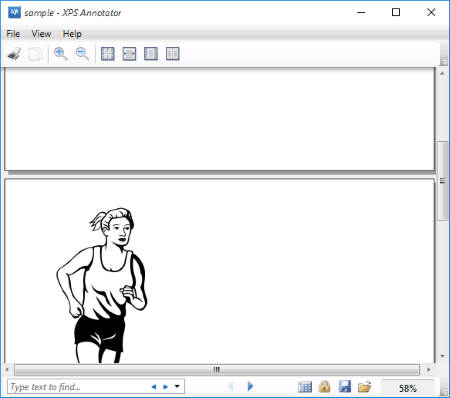Viewport: 450px width, 398px height.
Task: Go to previous page arrow
Action: [x=230, y=386]
